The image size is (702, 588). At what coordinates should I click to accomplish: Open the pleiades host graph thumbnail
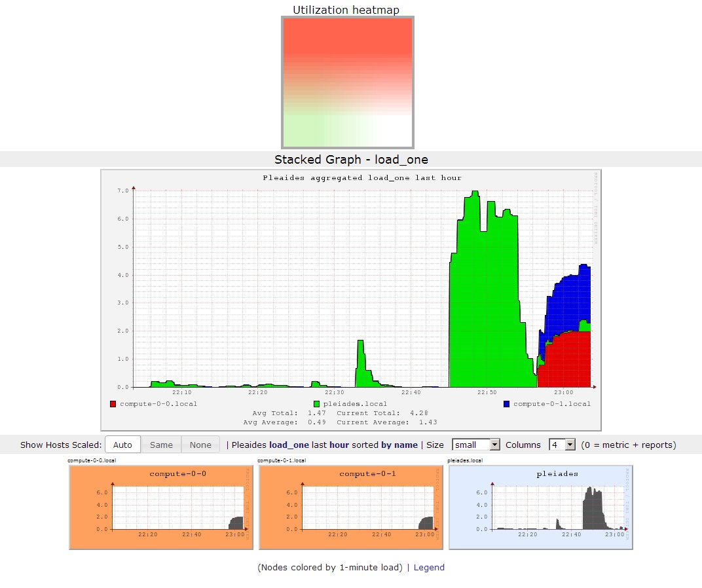541,507
